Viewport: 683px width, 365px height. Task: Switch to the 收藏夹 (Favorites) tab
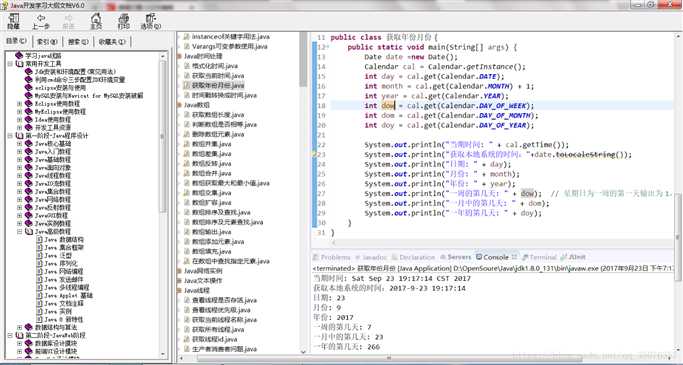(112, 42)
